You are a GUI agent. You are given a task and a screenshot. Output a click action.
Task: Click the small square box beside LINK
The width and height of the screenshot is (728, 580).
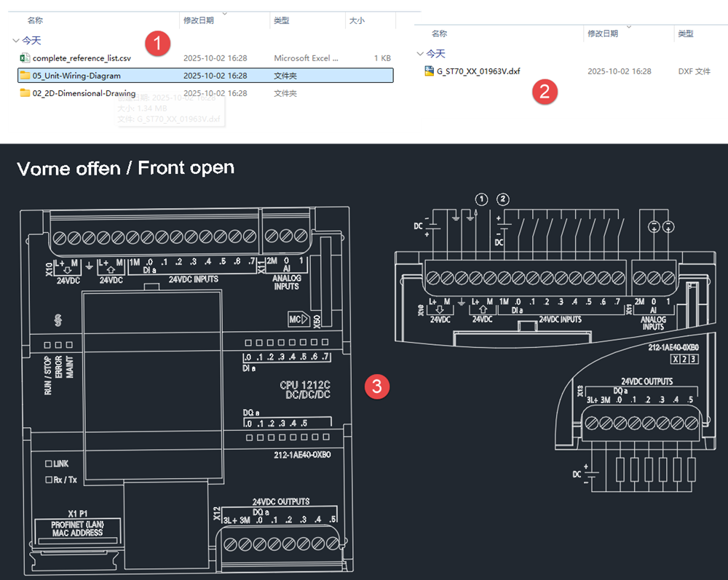(49, 464)
